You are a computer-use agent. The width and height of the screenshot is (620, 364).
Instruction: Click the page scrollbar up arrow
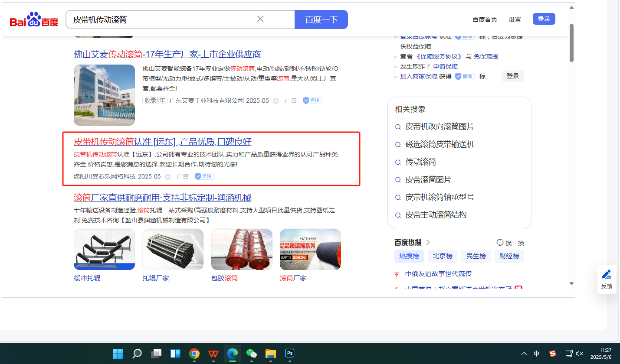tap(571, 7)
